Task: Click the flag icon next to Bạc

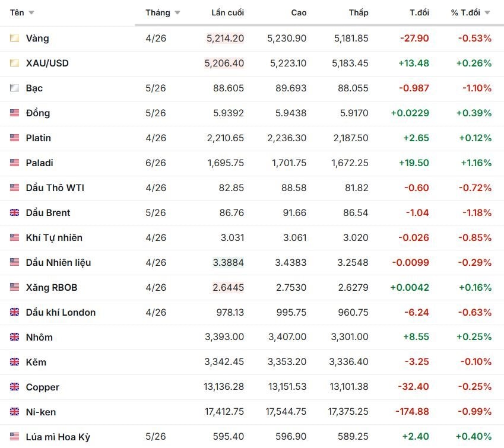Action: (15, 88)
